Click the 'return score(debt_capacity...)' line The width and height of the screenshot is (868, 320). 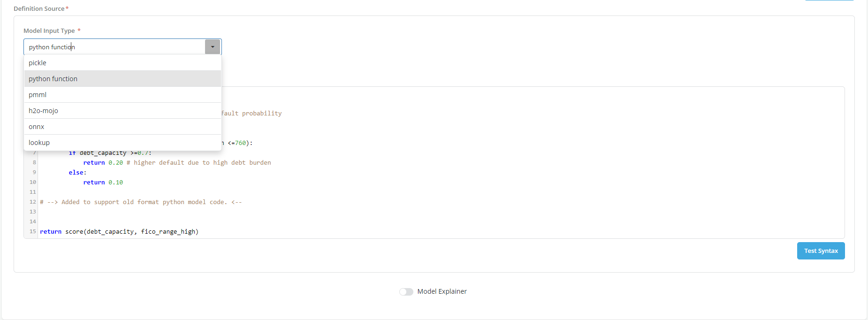(119, 232)
